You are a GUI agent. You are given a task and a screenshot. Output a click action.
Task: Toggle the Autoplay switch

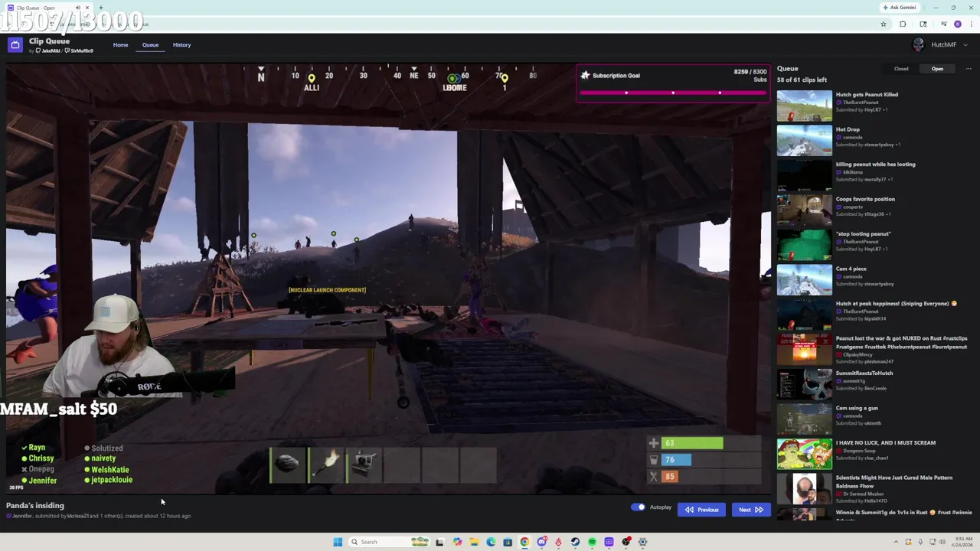tap(638, 507)
